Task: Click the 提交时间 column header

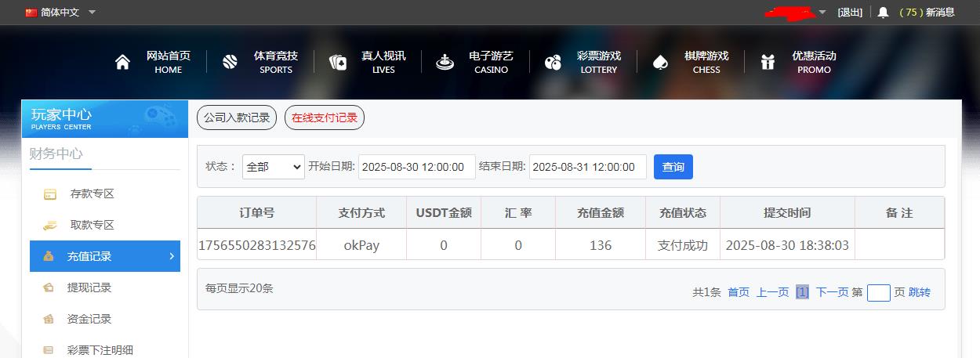Action: coord(787,213)
